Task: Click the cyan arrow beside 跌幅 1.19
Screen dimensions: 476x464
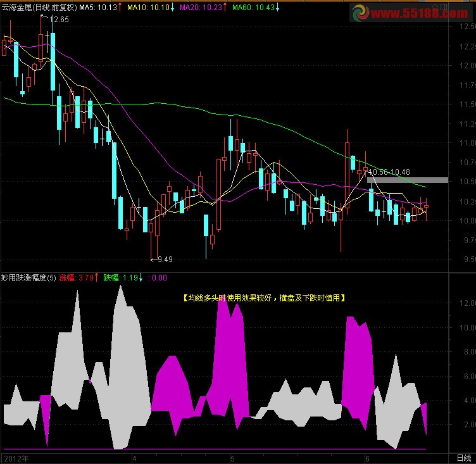Action: pos(140,277)
